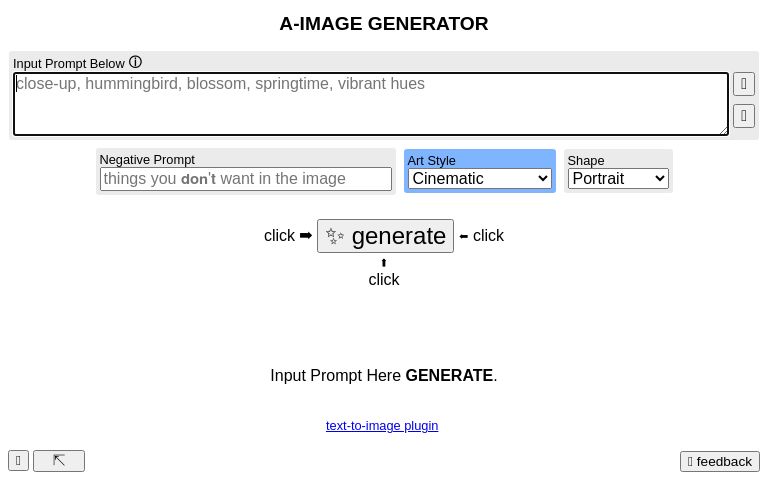Click the lower small button right of prompt box
Viewport: 768px width, 480px height.
pyautogui.click(x=743, y=116)
